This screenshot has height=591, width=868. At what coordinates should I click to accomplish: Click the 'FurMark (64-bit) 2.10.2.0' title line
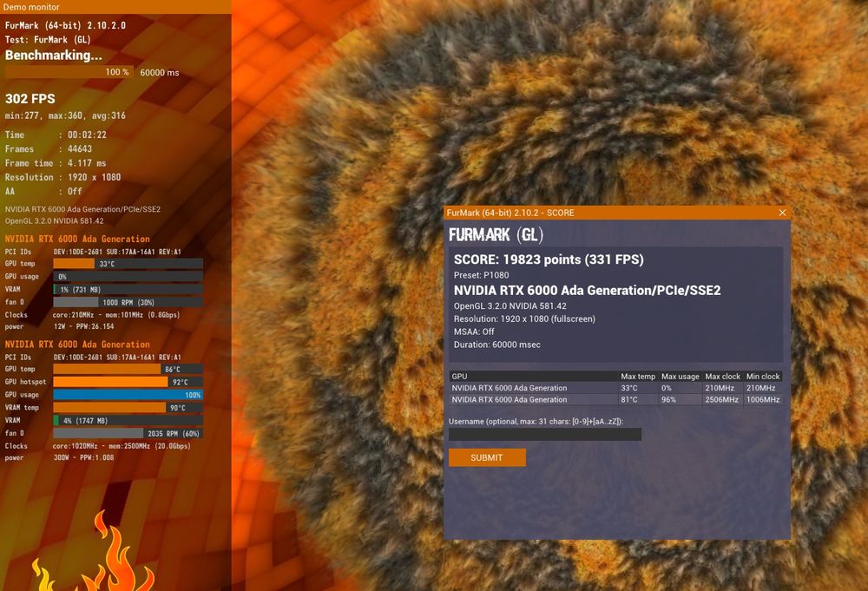pos(65,25)
